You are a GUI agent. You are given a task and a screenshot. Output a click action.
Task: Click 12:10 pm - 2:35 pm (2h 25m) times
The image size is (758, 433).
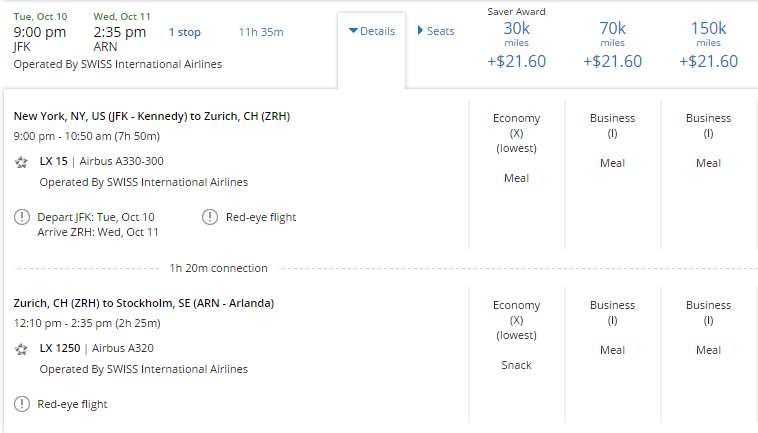tap(87, 323)
